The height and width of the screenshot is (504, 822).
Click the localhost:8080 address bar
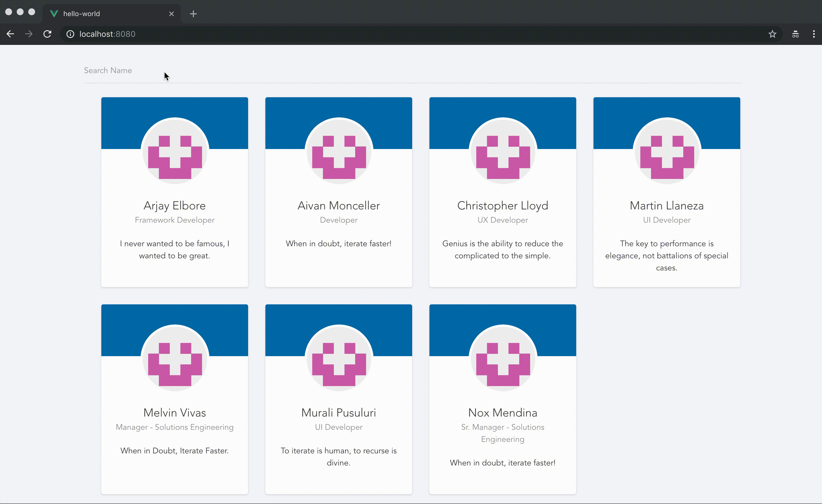pos(400,34)
